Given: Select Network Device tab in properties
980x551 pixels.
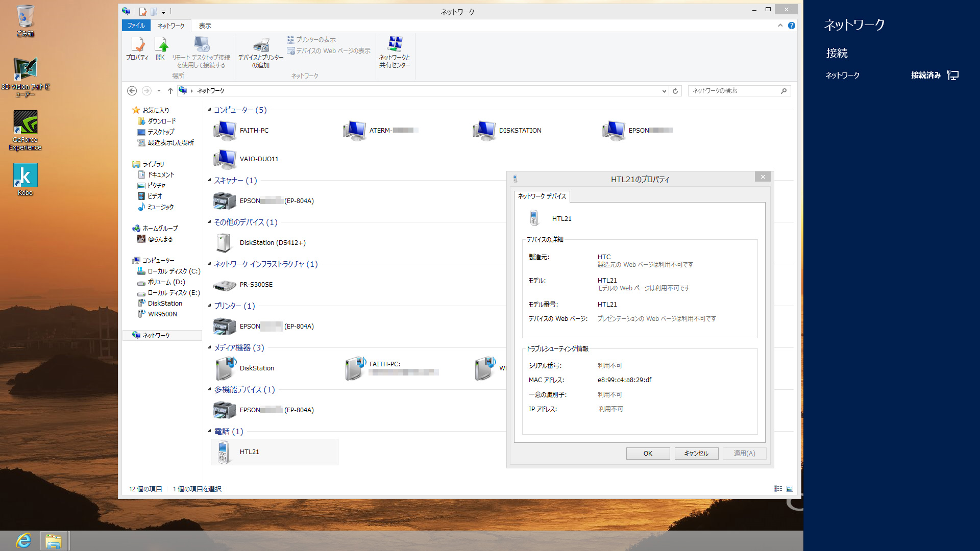Looking at the screenshot, I should tap(542, 196).
